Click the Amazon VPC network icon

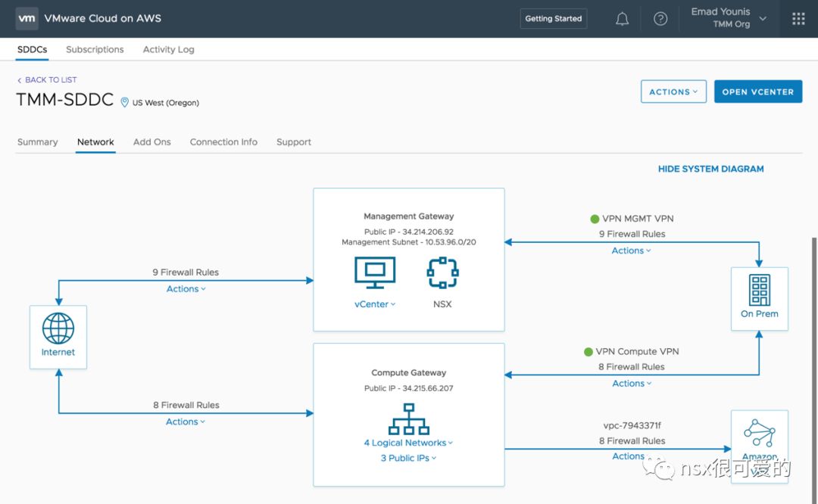759,433
